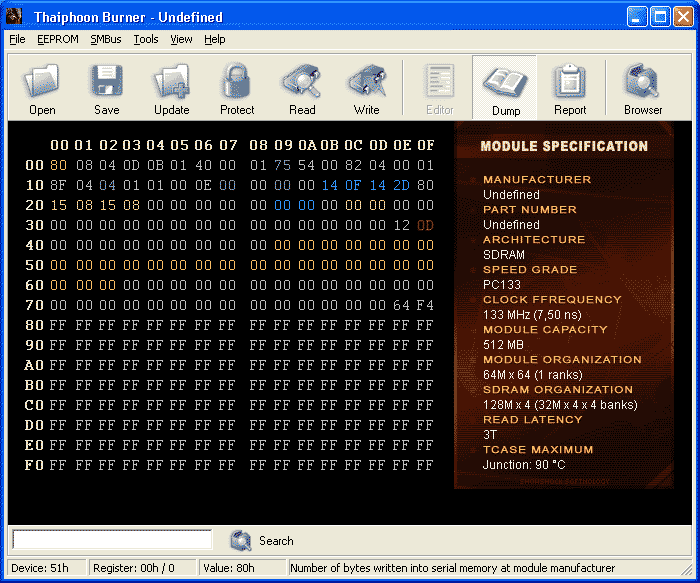Select byte 75 in row 00

(283, 165)
